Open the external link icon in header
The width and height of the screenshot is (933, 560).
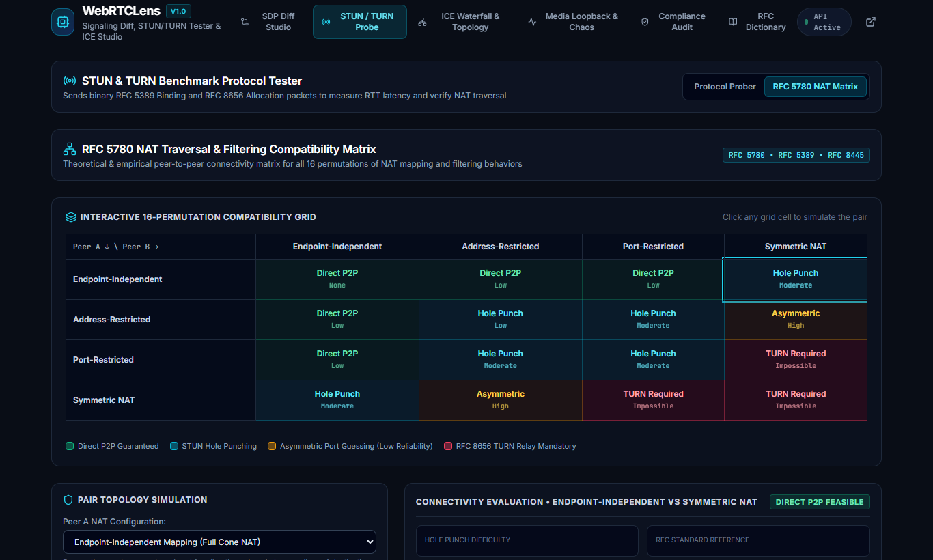[870, 22]
